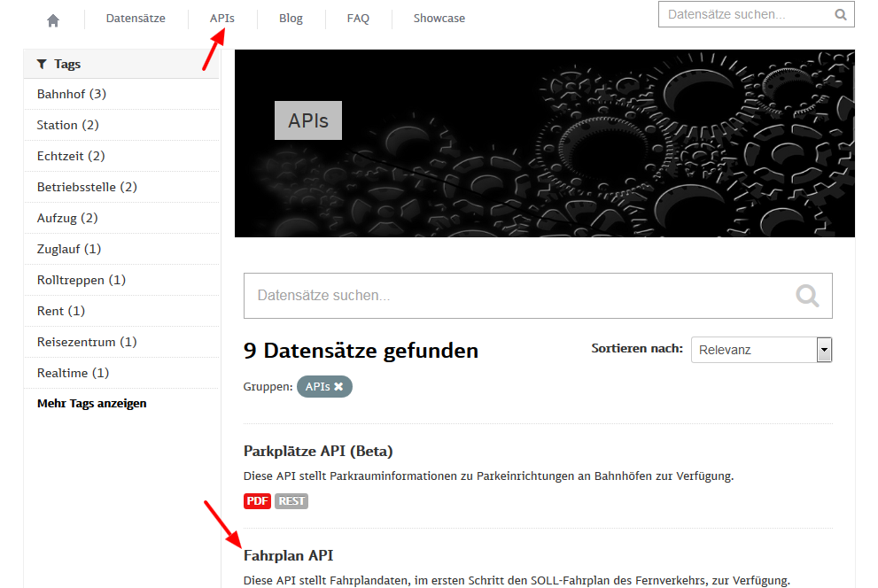Open the FAQ page
Viewport: 878px width, 588px height.
coord(358,18)
